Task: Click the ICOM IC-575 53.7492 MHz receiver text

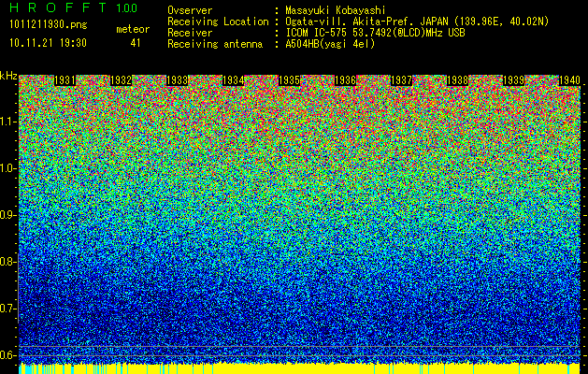Action: 375,33
